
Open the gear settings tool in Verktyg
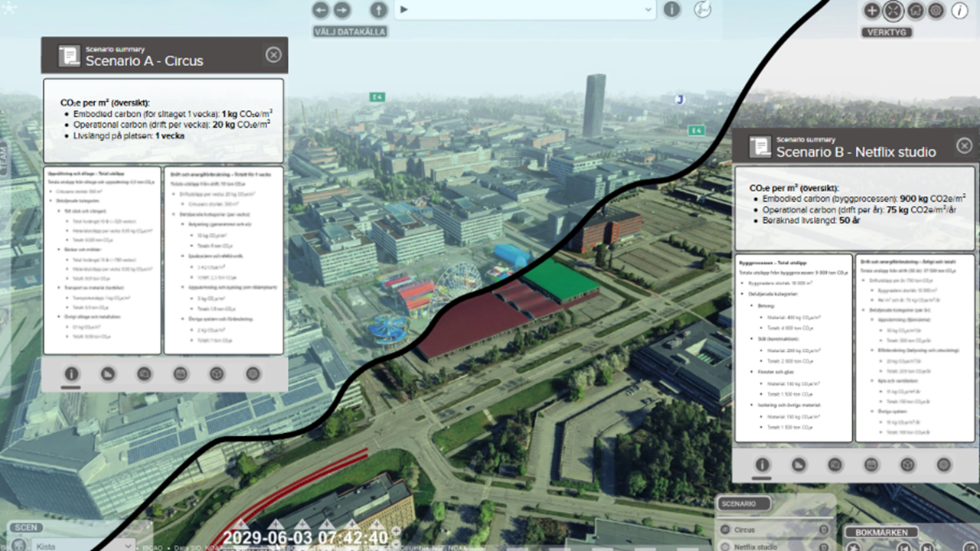pos(936,11)
